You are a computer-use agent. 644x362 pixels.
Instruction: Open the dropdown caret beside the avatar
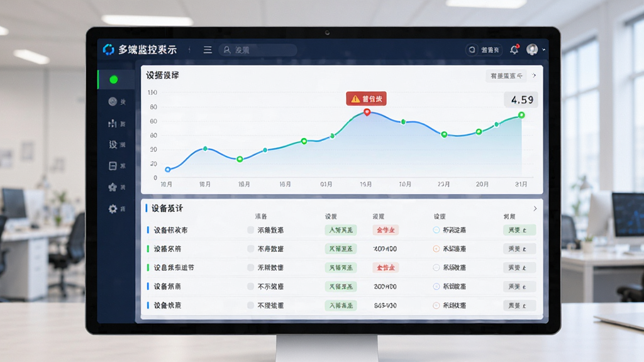544,50
